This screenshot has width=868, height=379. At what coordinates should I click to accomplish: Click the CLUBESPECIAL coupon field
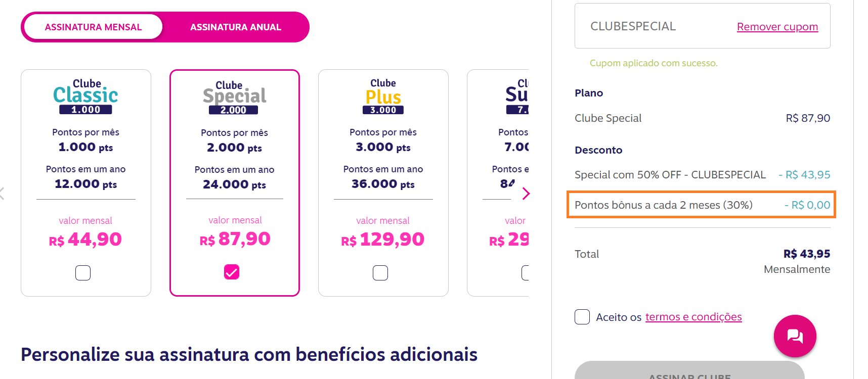(x=703, y=26)
